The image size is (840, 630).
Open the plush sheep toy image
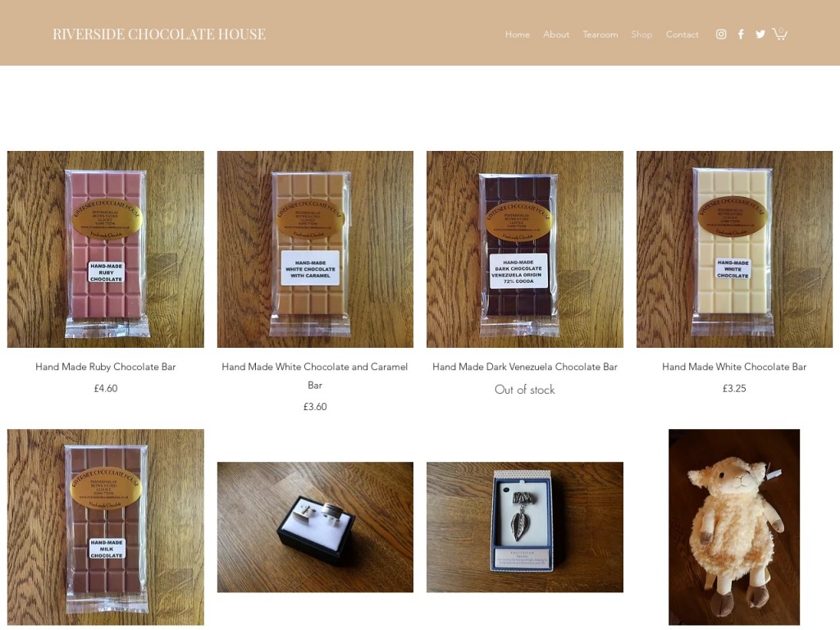[x=734, y=527]
